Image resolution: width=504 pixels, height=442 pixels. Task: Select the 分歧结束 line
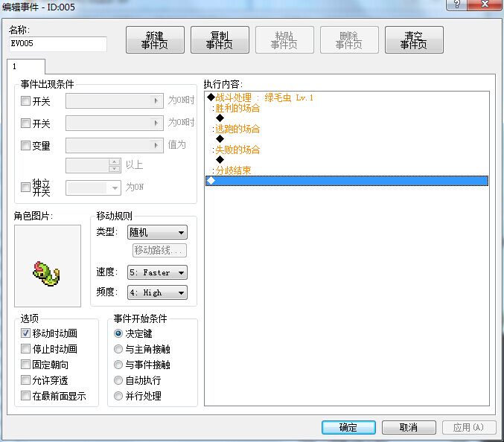[346, 170]
